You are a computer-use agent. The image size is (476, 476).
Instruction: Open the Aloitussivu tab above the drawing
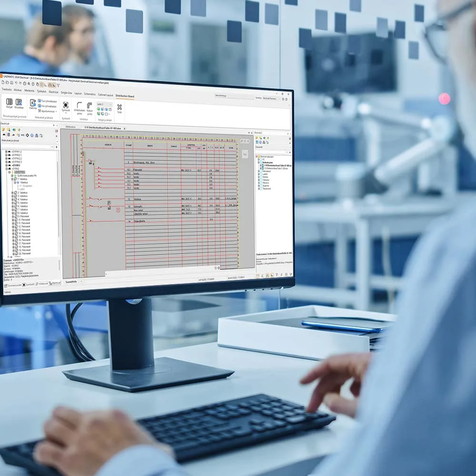point(71,127)
